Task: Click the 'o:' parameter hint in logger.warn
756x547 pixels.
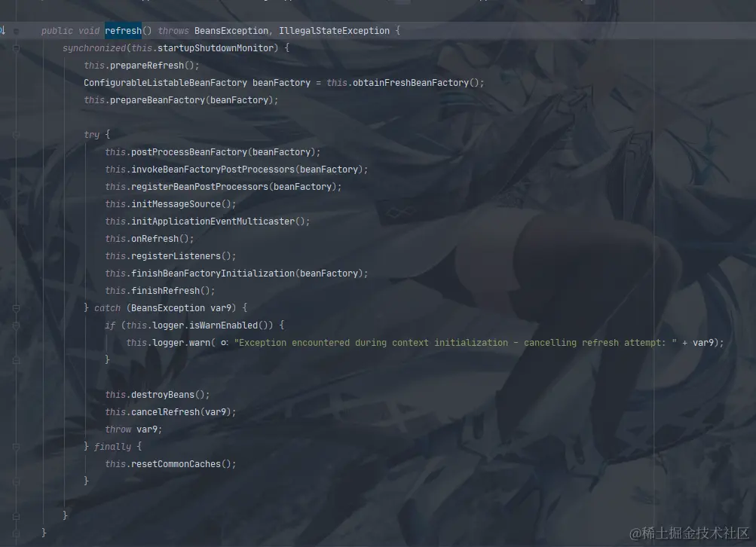Action: 224,343
